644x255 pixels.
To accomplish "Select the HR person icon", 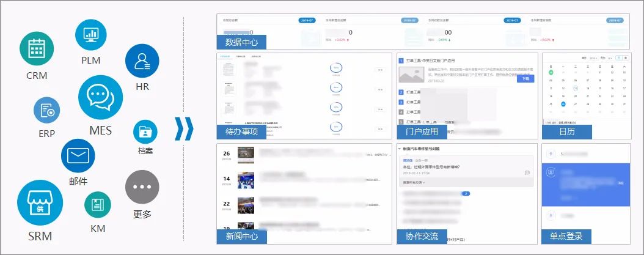I will [142, 61].
